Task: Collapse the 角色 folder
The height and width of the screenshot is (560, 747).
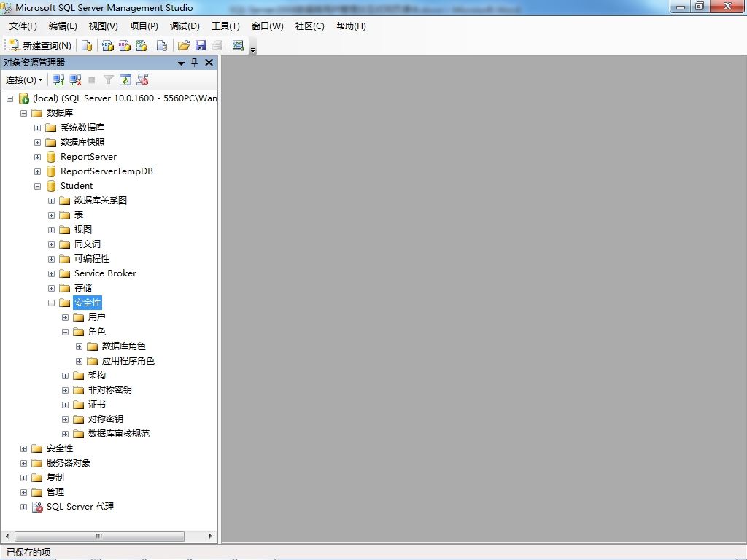Action: (65, 332)
